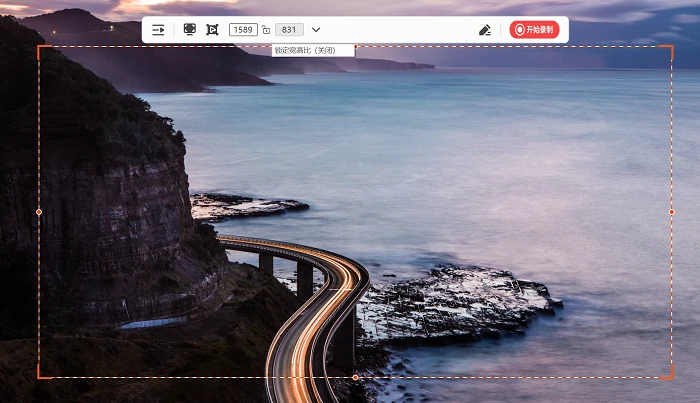The width and height of the screenshot is (700, 403).
Task: Expand the resolution preset dropdown chevron
Action: pos(316,30)
